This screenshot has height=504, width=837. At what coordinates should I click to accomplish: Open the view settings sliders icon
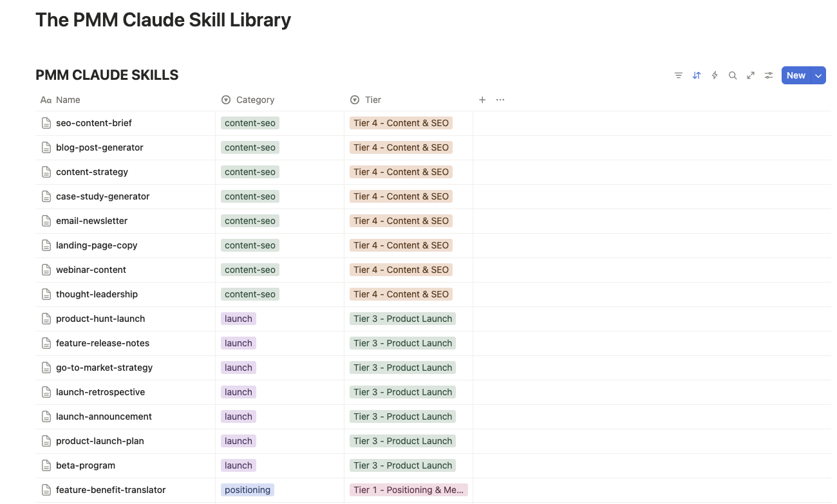click(768, 75)
